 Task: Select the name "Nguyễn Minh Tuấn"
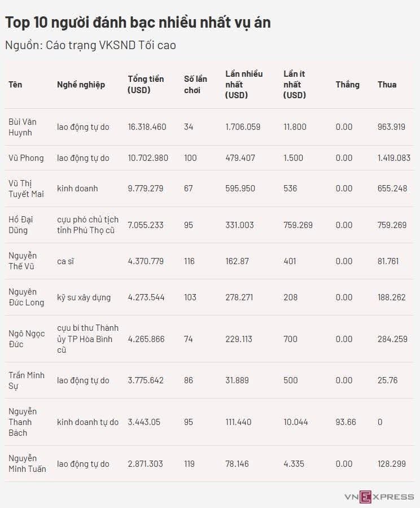27,464
